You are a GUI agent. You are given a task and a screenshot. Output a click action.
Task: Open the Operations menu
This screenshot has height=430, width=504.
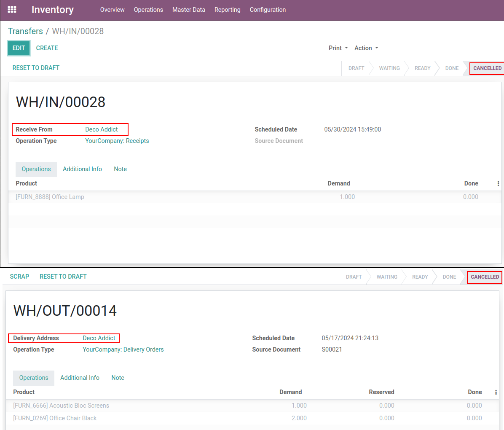(148, 10)
